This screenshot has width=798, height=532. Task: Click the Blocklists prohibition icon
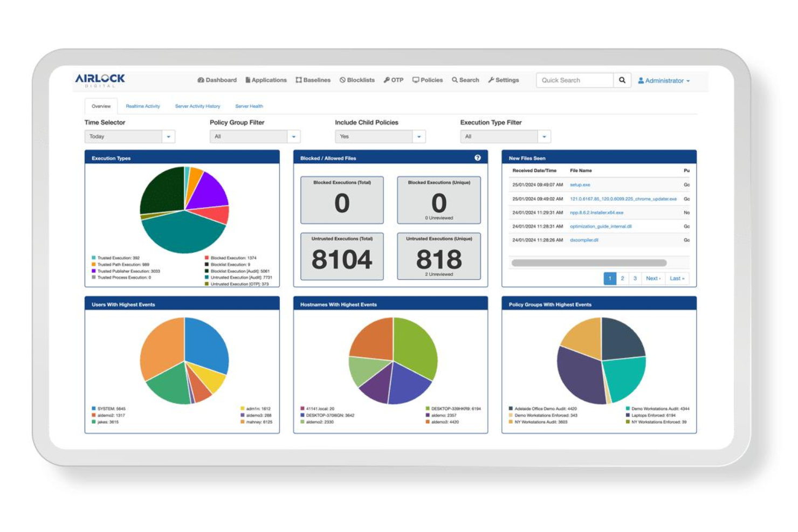click(x=343, y=80)
